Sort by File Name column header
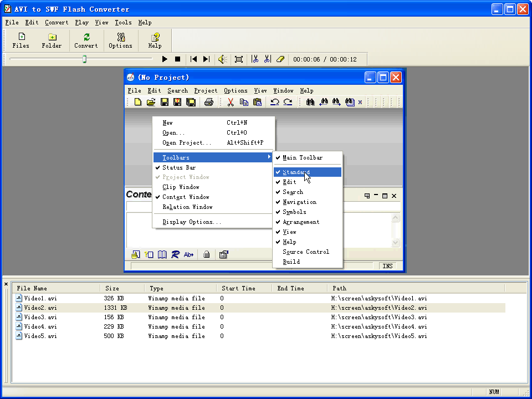 tap(57, 288)
